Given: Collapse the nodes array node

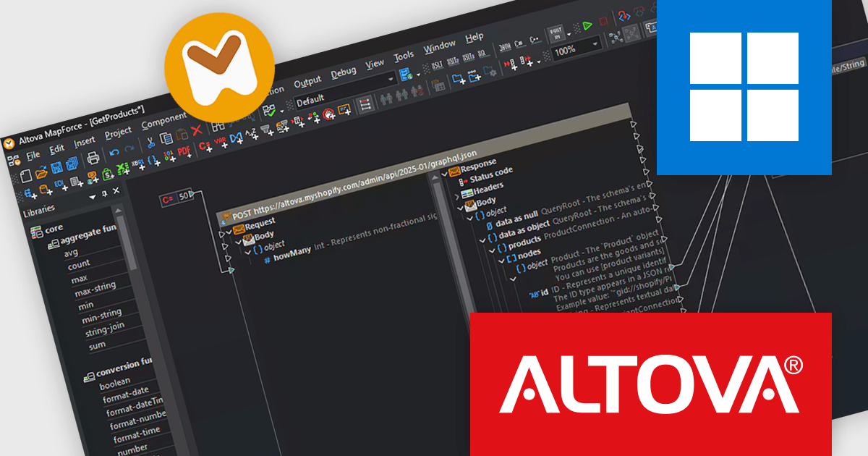Looking at the screenshot, I should [501, 260].
